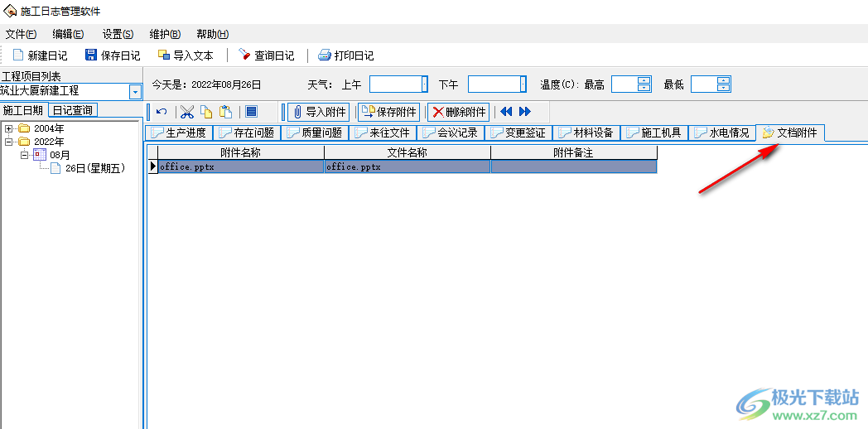Open the 下午 weather dropdown
Screen dimensions: 868x429
pos(523,84)
